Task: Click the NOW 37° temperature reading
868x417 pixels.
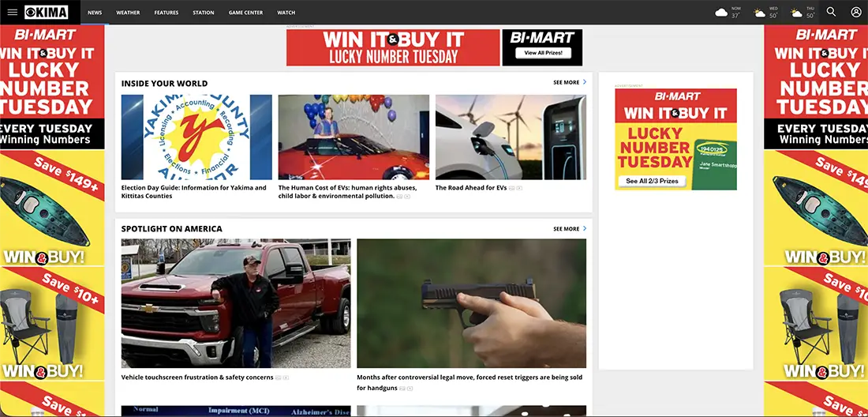Action: click(735, 13)
